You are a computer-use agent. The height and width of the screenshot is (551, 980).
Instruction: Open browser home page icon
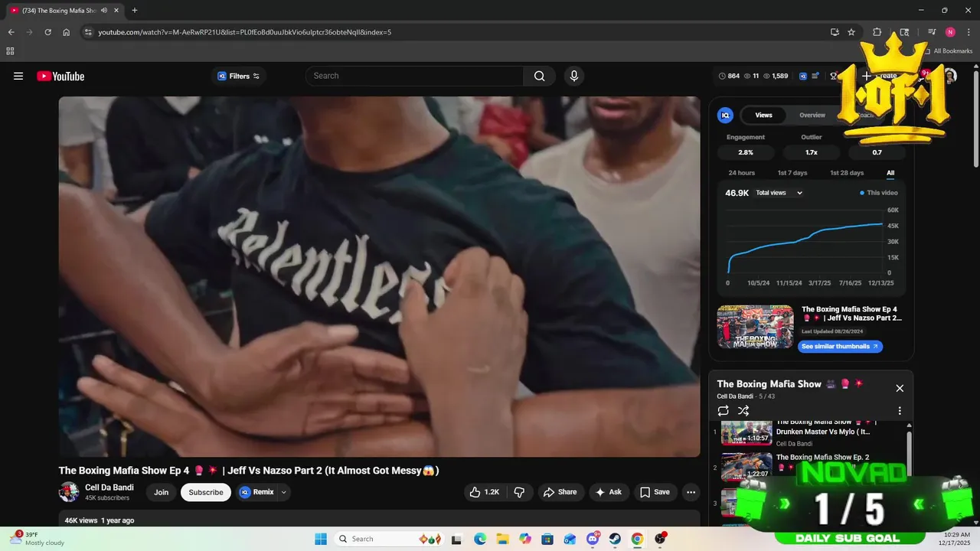pos(67,32)
